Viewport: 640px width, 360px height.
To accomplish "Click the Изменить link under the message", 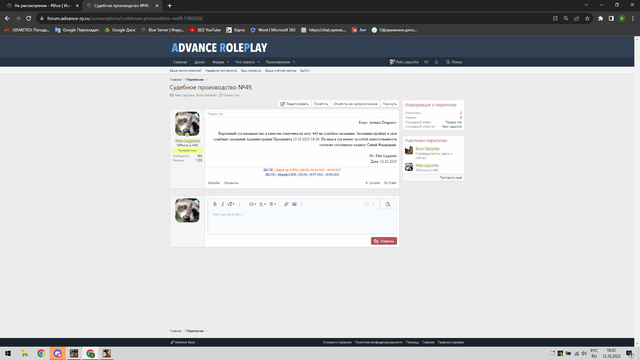I will tap(231, 183).
